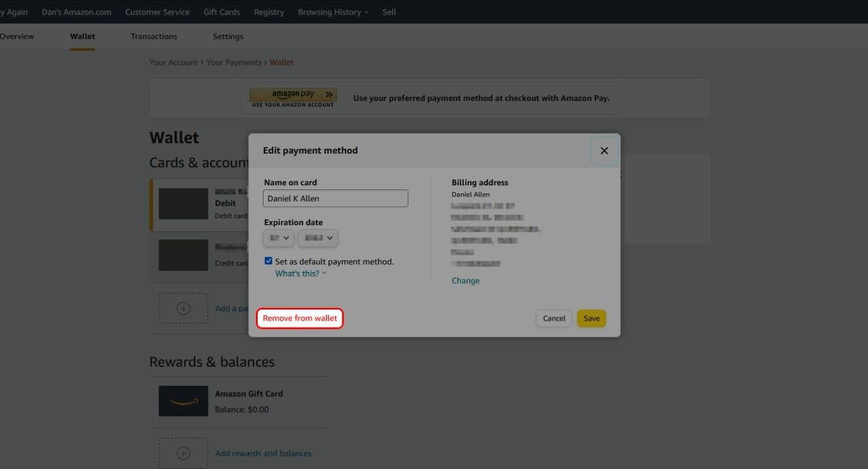Open the expiration month dropdown

click(278, 238)
